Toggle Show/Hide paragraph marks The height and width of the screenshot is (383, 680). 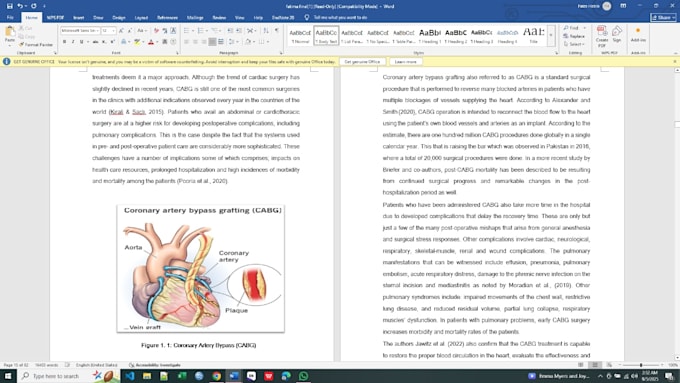tap(276, 30)
